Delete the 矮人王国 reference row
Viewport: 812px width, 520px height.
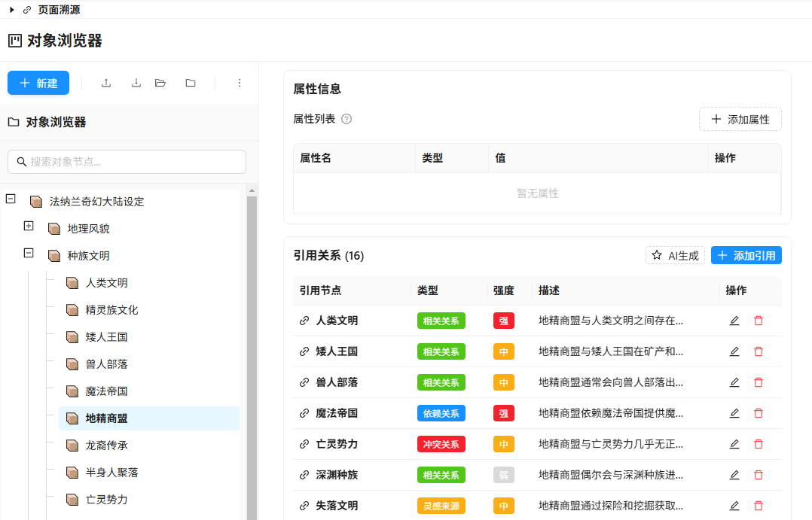[759, 351]
